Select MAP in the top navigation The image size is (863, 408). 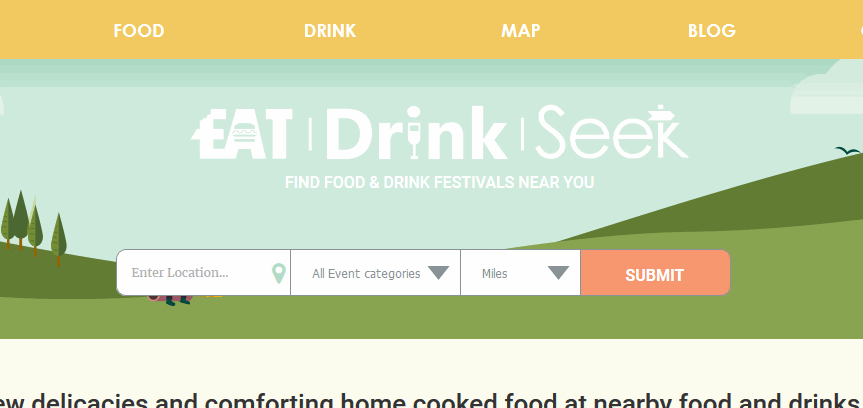click(x=520, y=30)
